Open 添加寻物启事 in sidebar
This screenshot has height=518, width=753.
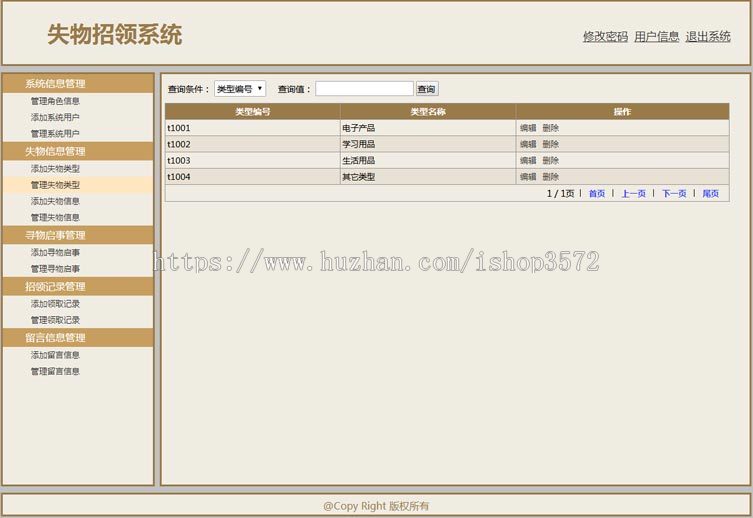pyautogui.click(x=55, y=253)
